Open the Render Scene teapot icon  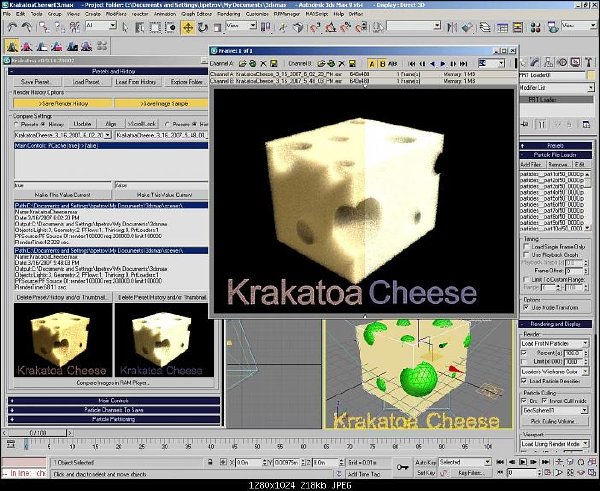(x=553, y=27)
